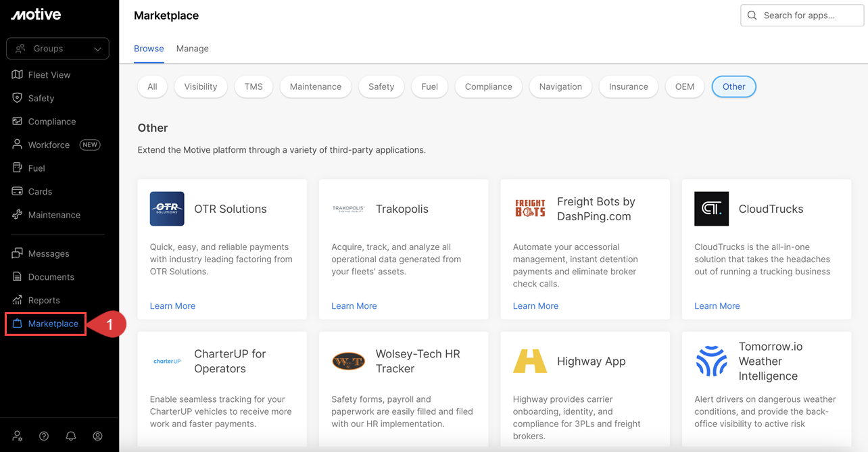The height and width of the screenshot is (452, 868).
Task: Click the Search for apps field
Action: click(x=802, y=16)
